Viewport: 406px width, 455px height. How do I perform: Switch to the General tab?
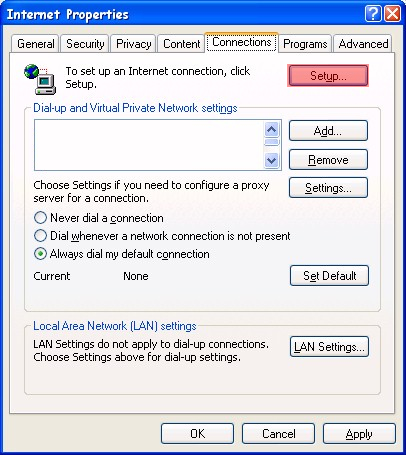point(36,44)
